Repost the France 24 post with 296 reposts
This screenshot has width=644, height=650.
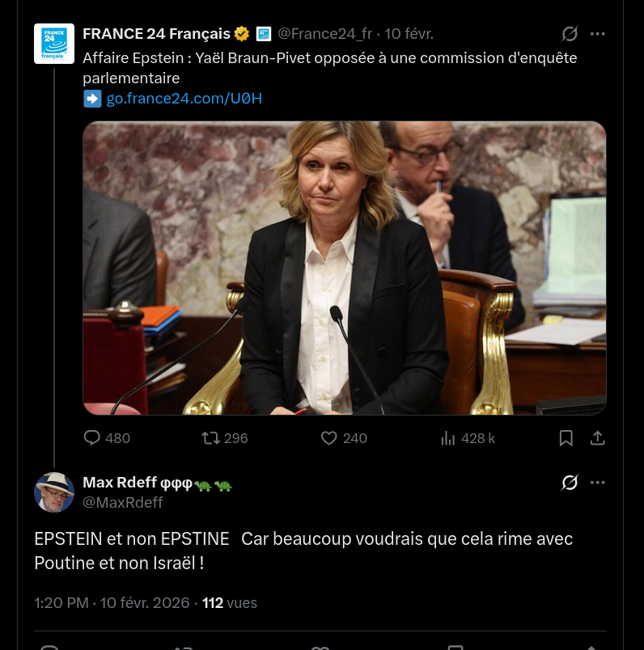[x=211, y=438]
